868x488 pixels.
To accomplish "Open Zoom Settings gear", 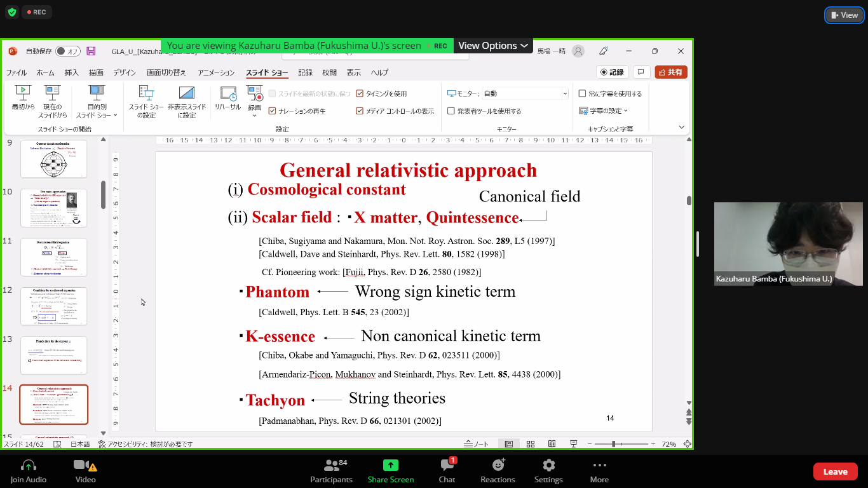I will click(548, 466).
